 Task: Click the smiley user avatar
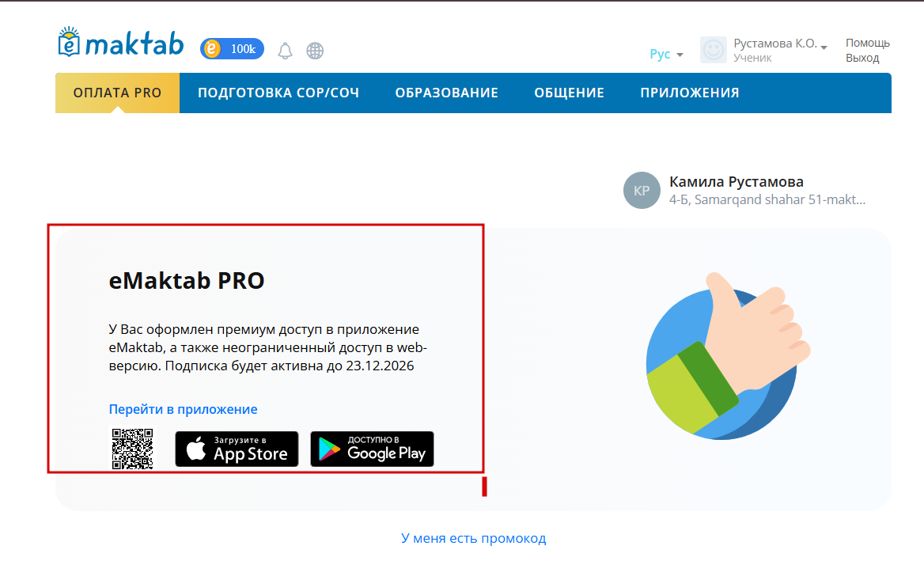713,50
